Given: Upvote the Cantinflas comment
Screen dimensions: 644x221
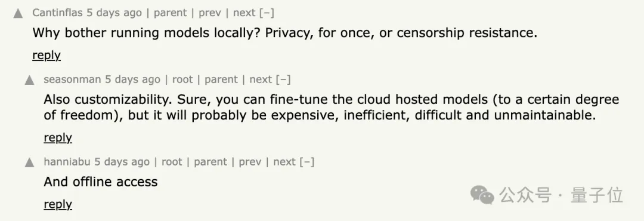Looking at the screenshot, I should (18, 14).
